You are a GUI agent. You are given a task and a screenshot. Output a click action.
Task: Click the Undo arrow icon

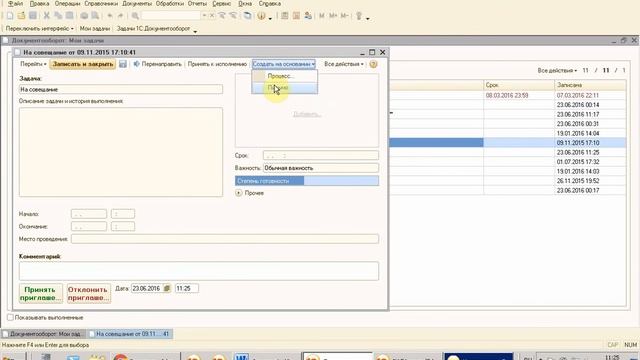109,16
